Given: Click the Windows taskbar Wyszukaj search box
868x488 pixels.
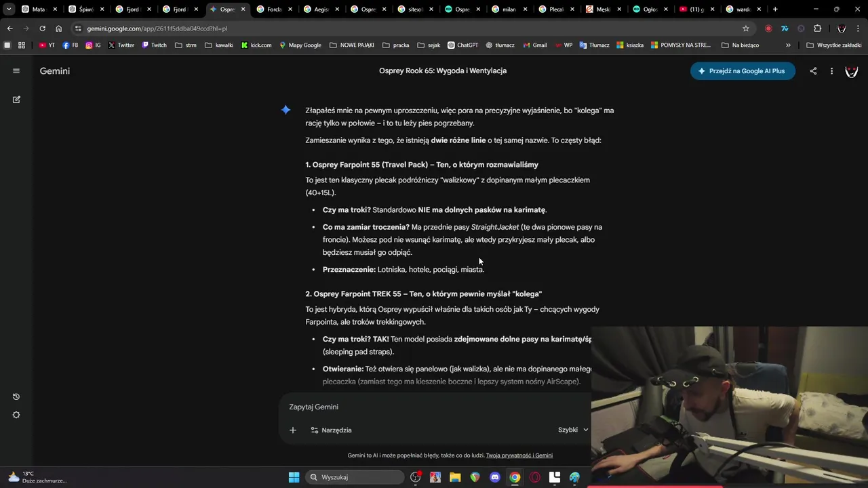Looking at the screenshot, I should [x=353, y=477].
